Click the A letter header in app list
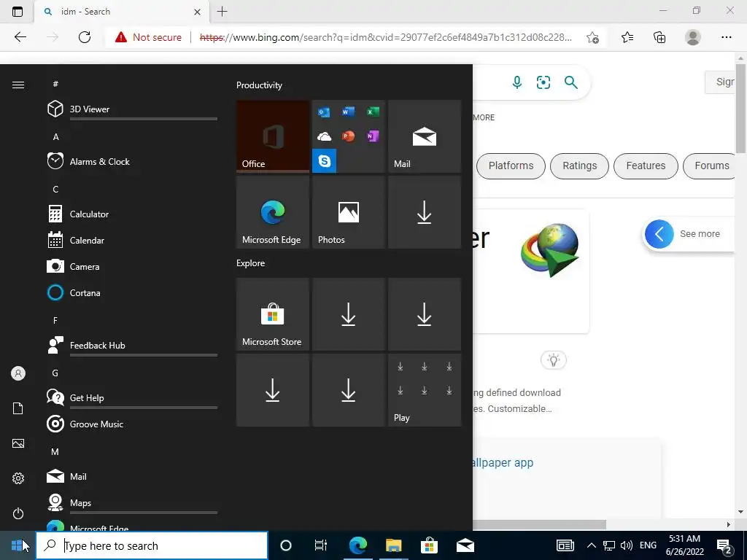The width and height of the screenshot is (747, 560). tap(55, 136)
